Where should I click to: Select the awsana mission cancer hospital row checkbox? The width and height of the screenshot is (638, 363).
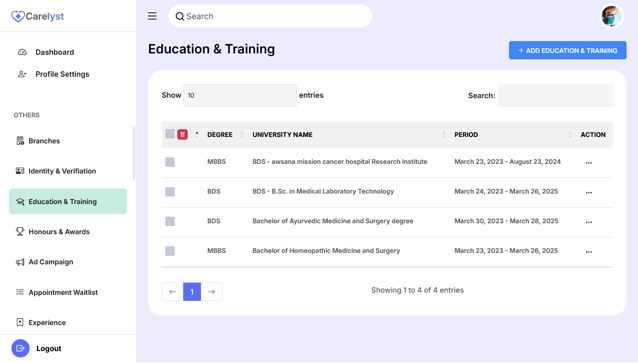tap(170, 162)
